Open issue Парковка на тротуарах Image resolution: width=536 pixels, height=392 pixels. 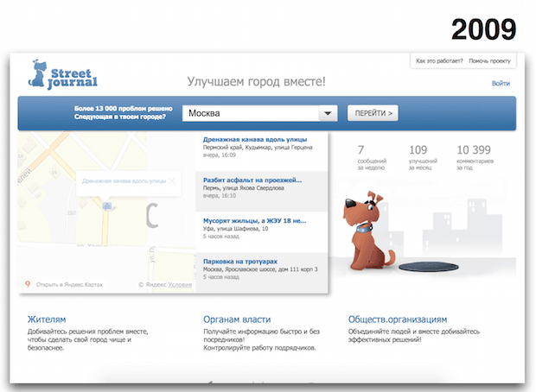[x=240, y=259]
